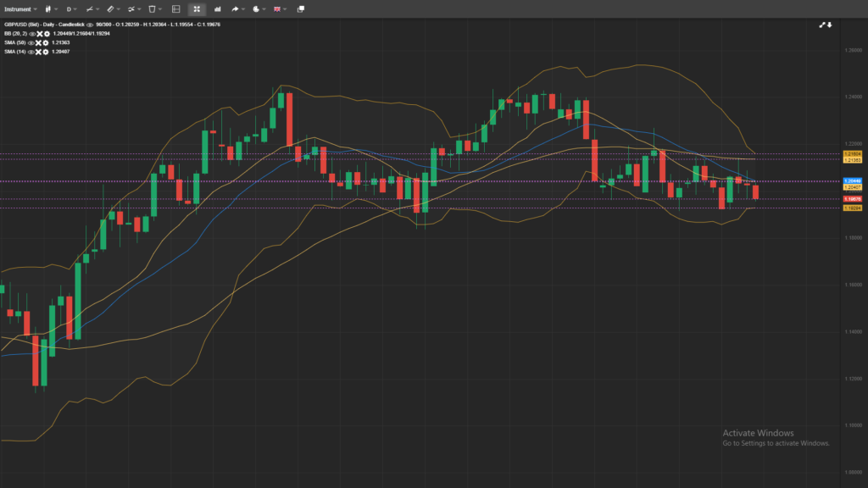
Task: Click the 1.20407 price tag on axis
Action: tap(852, 187)
